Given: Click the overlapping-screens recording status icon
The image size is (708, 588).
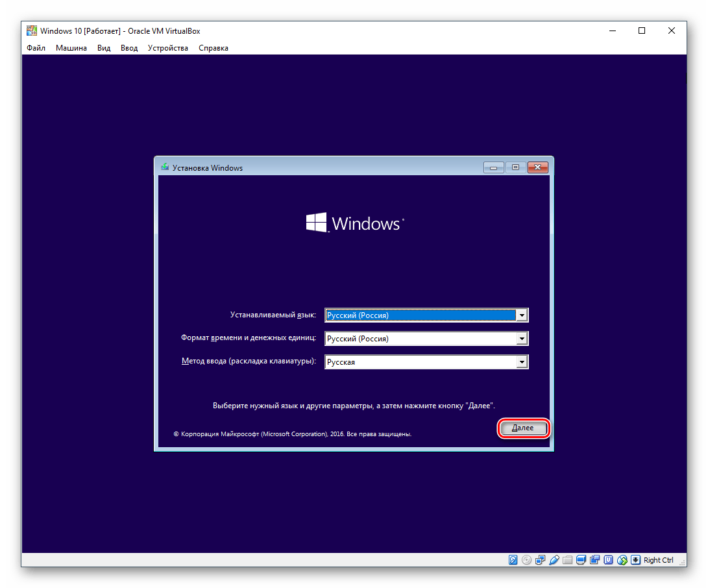Looking at the screenshot, I should (x=594, y=560).
